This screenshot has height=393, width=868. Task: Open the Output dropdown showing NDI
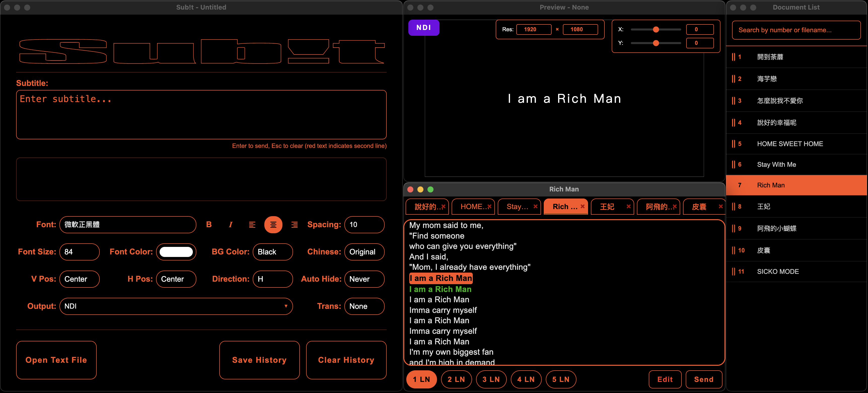[x=176, y=306]
